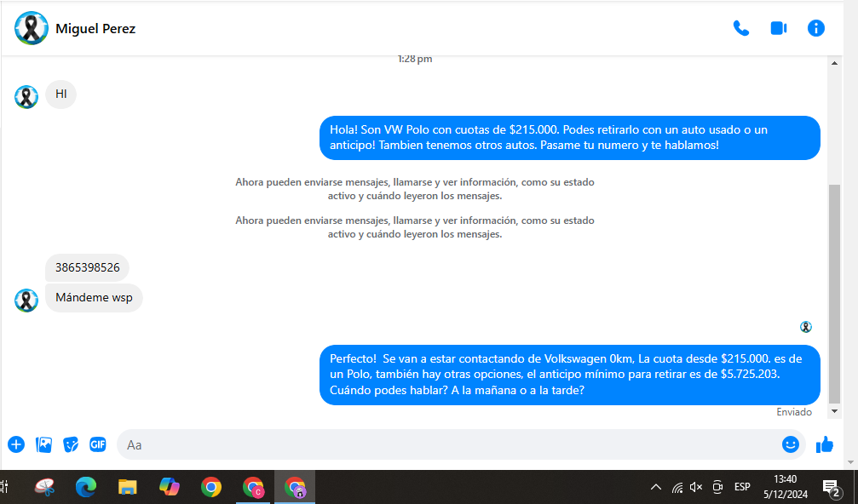Click the chat scrollbar thumb
The width and height of the screenshot is (858, 504).
click(834, 294)
